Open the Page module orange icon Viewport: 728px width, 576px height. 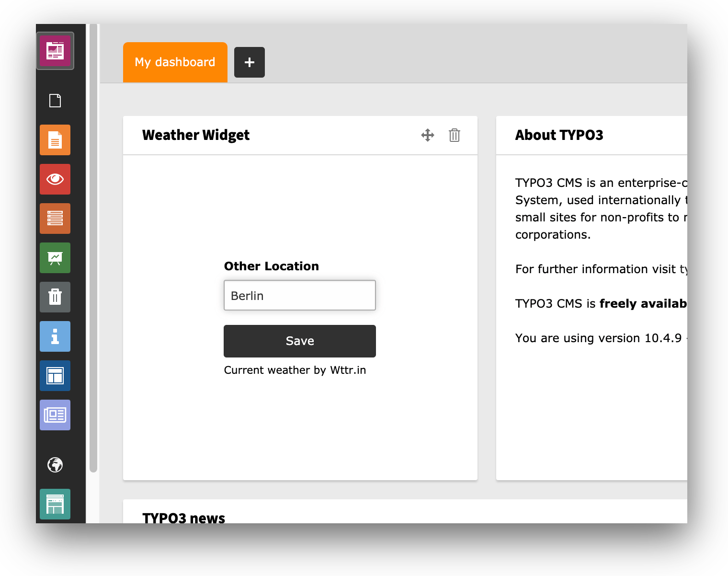(55, 140)
